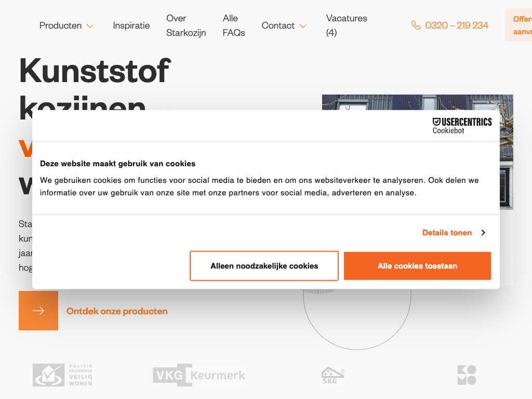
Task: Accept only necessary cookies
Action: pos(264,266)
